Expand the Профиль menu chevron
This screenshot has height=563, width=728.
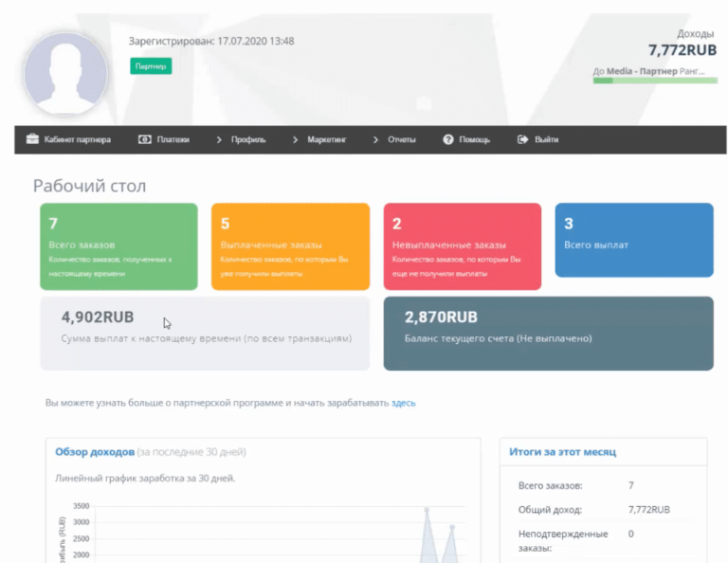point(219,139)
